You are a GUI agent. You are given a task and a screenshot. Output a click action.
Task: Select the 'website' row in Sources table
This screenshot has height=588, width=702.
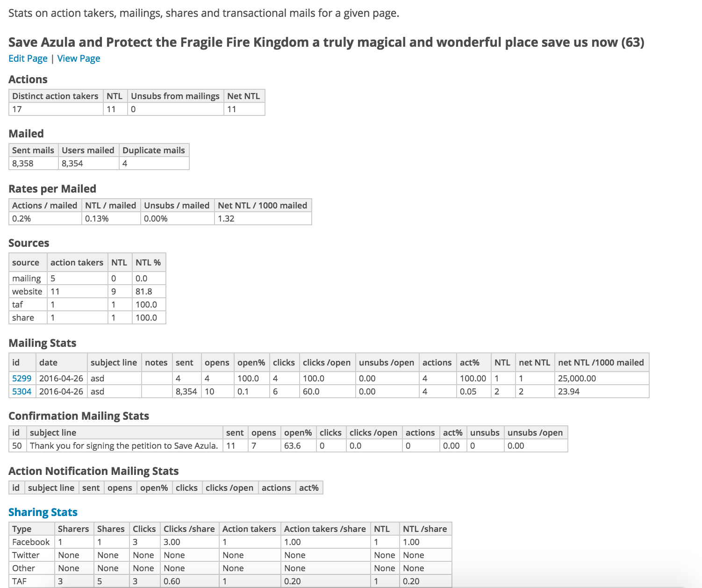pos(27,291)
